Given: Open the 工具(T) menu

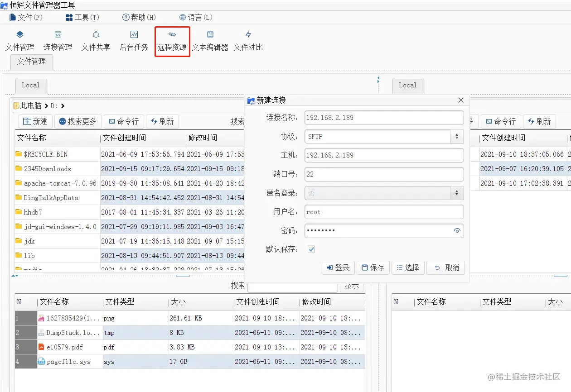Looking at the screenshot, I should pyautogui.click(x=82, y=17).
